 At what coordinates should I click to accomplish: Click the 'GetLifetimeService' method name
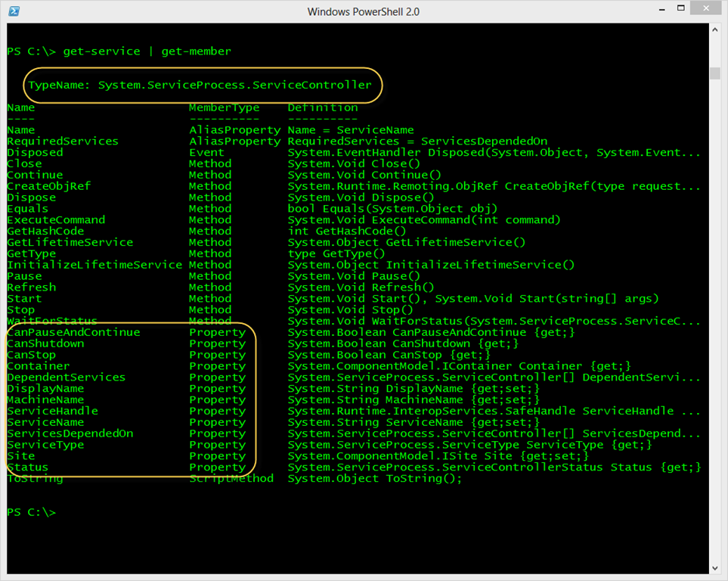(70, 242)
